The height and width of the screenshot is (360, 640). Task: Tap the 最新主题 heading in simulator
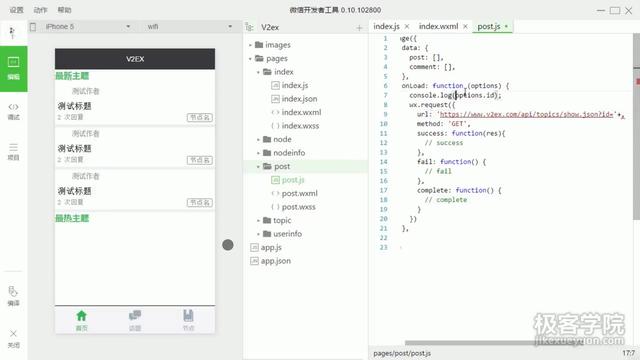[x=72, y=76]
